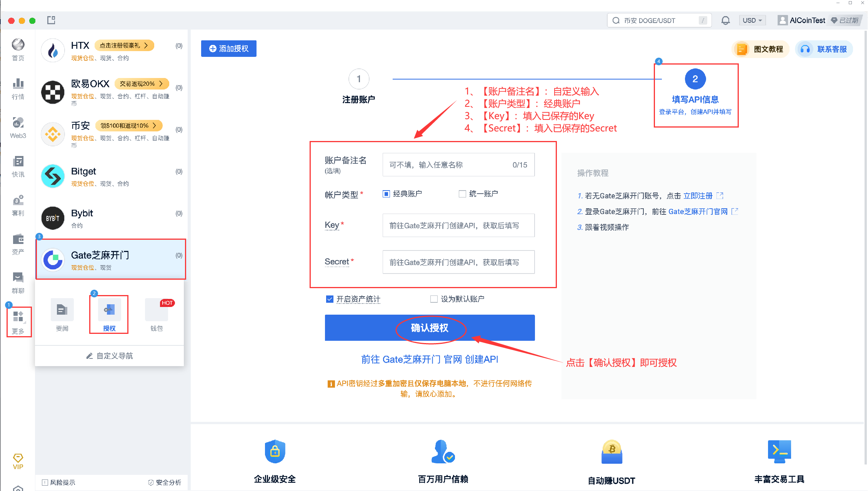The width and height of the screenshot is (868, 491).
Task: Click the 企业级安全 shield feature icon
Action: tap(275, 451)
